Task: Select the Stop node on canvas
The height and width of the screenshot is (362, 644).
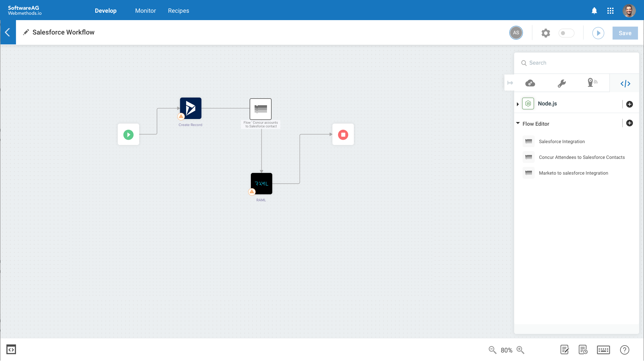Action: (x=343, y=134)
